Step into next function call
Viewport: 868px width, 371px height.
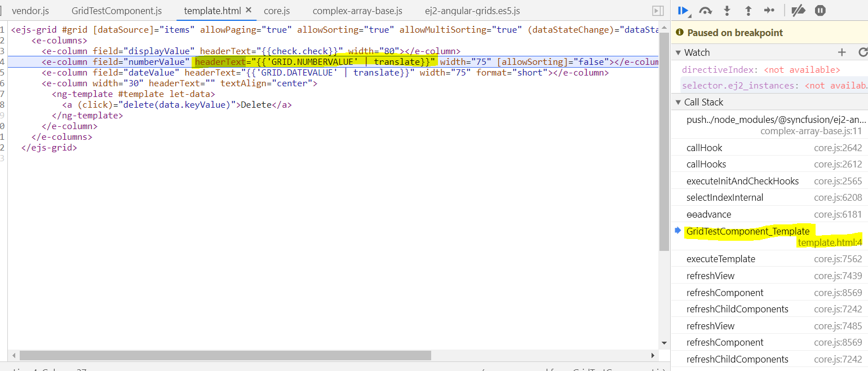[727, 10]
